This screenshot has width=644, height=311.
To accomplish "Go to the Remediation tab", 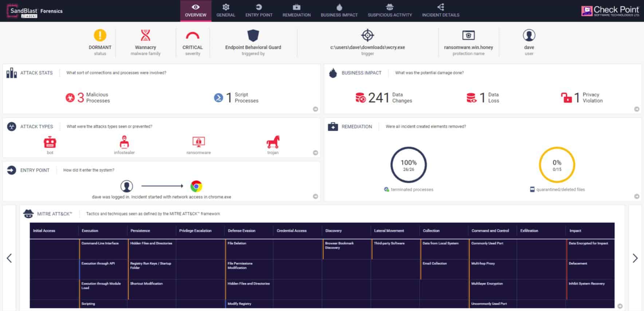I will (297, 11).
